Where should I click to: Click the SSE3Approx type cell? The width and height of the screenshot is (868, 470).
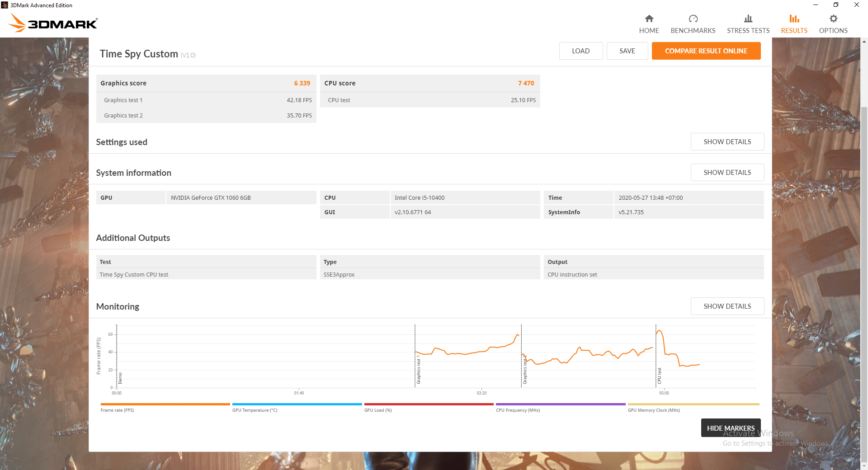pyautogui.click(x=430, y=275)
